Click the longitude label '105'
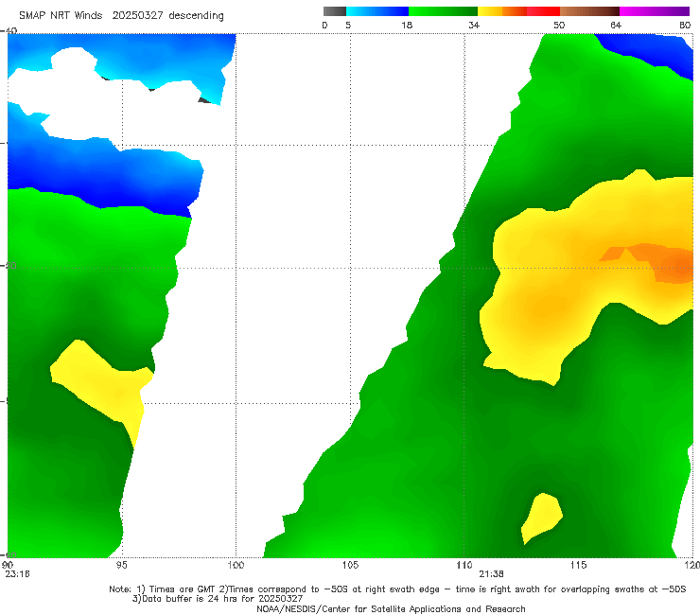The height and width of the screenshot is (615, 700). point(350,565)
